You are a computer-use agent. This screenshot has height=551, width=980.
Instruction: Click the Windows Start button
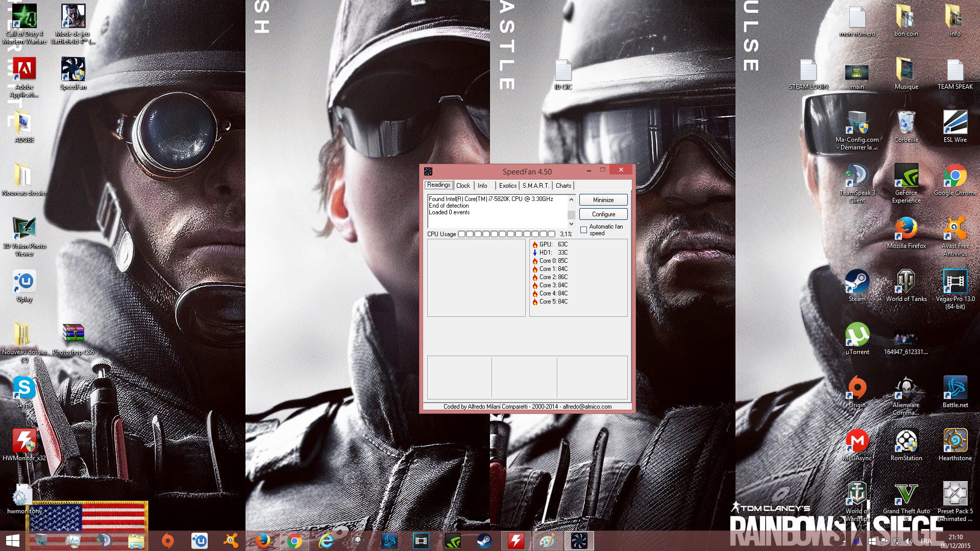(x=12, y=541)
